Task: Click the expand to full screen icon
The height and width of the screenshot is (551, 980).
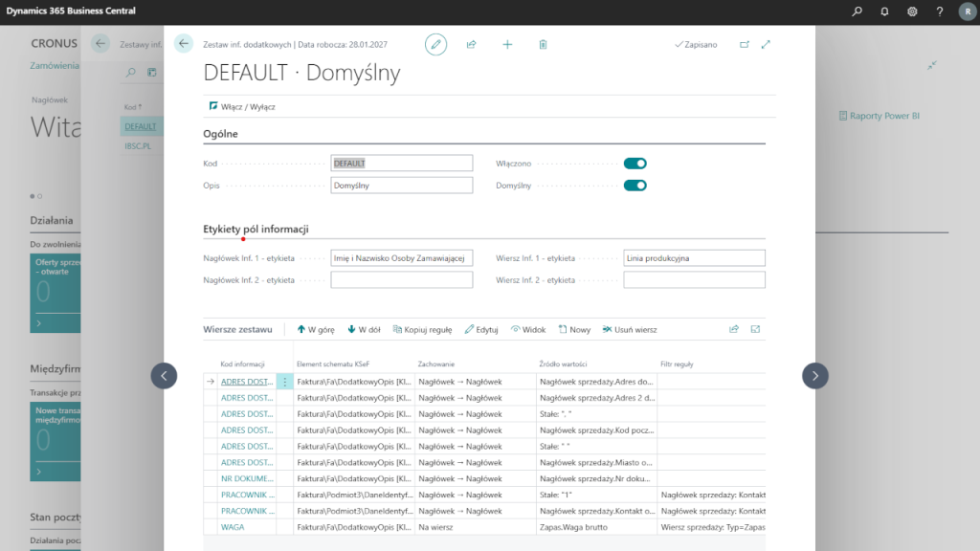Action: point(766,44)
